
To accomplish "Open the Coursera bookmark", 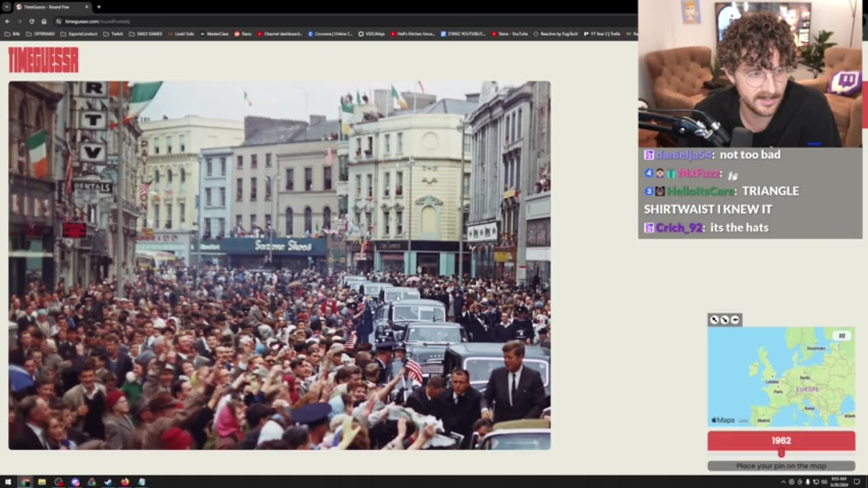I will point(330,33).
